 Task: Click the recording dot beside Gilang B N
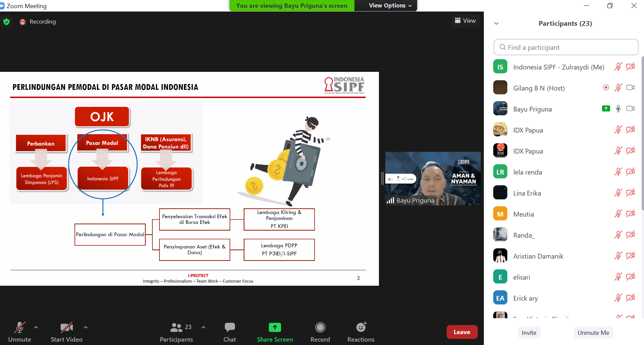[606, 88]
